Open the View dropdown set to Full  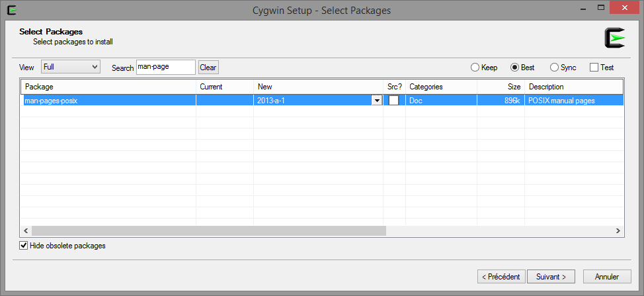(71, 67)
